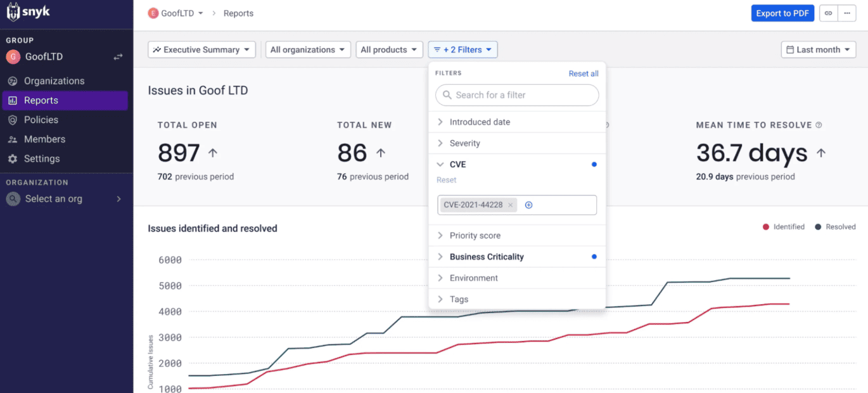Expand the Priority score filter
Screen dimensions: 868x393
pos(517,235)
